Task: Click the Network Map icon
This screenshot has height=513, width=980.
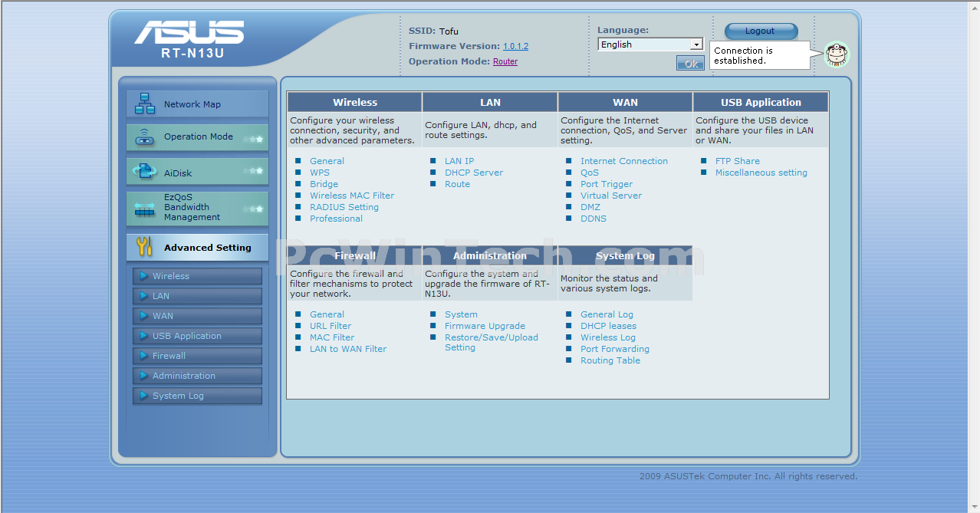Action: coord(145,104)
